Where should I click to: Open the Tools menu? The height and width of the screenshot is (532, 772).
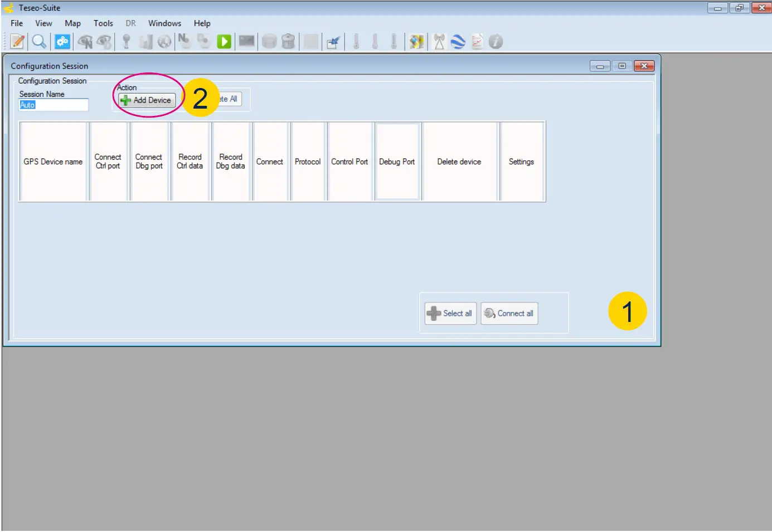click(103, 23)
